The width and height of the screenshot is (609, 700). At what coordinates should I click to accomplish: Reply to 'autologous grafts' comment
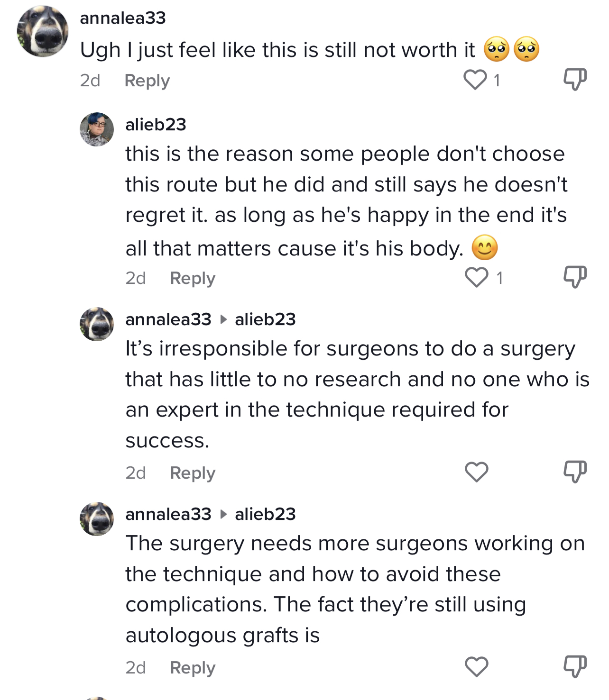(193, 668)
